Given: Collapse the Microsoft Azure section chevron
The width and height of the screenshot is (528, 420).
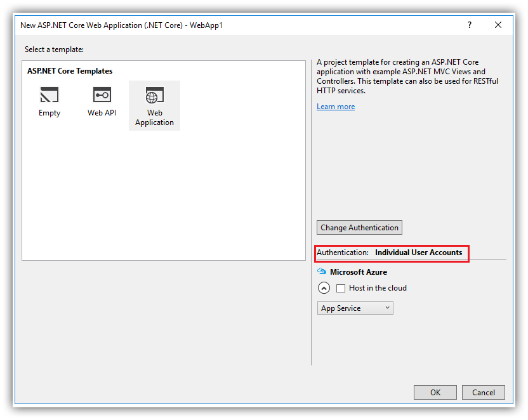Looking at the screenshot, I should [x=324, y=288].
